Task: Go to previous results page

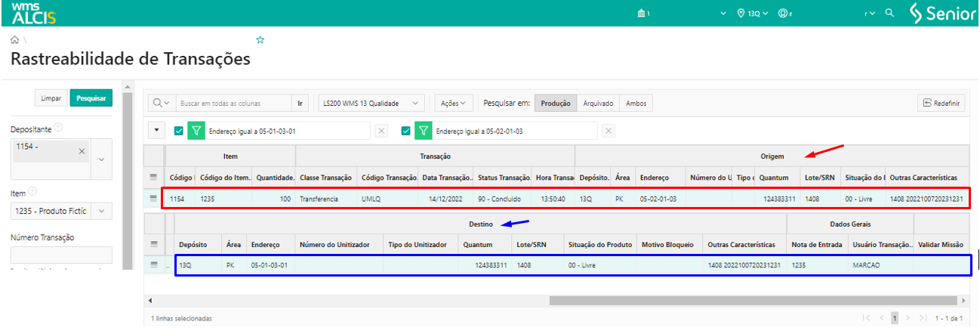Action: (x=880, y=318)
